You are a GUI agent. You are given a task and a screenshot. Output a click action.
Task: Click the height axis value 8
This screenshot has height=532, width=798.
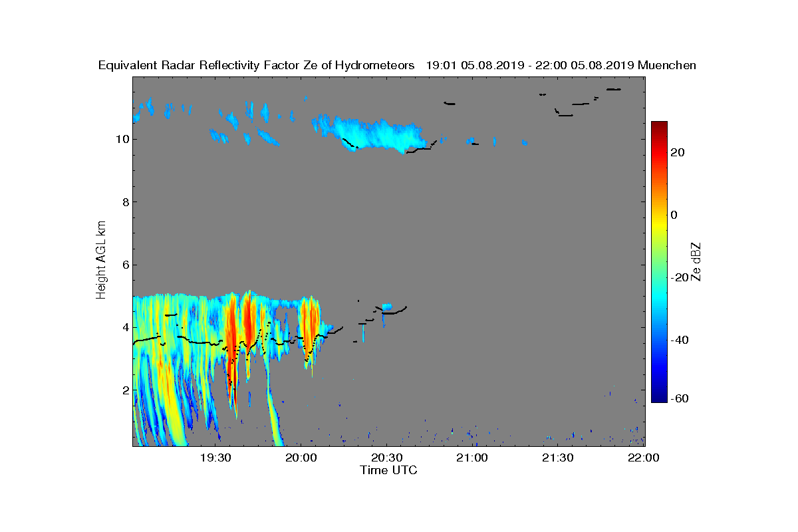click(126, 202)
